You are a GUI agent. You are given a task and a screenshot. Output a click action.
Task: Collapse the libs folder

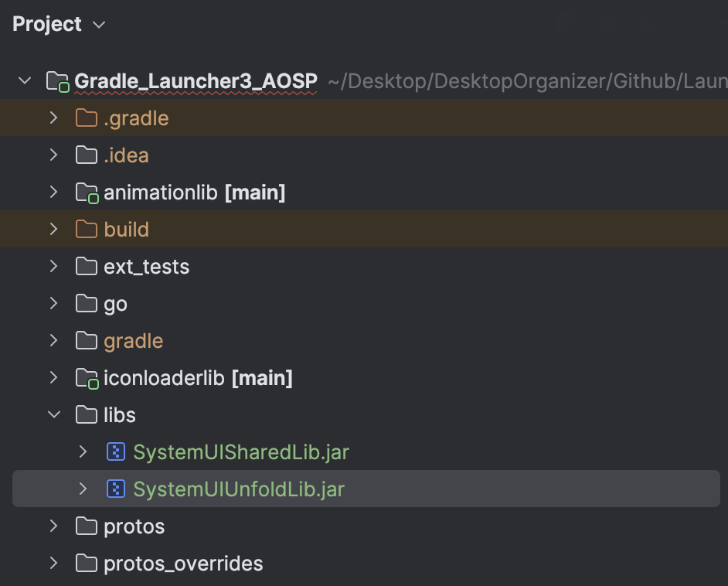(x=54, y=414)
